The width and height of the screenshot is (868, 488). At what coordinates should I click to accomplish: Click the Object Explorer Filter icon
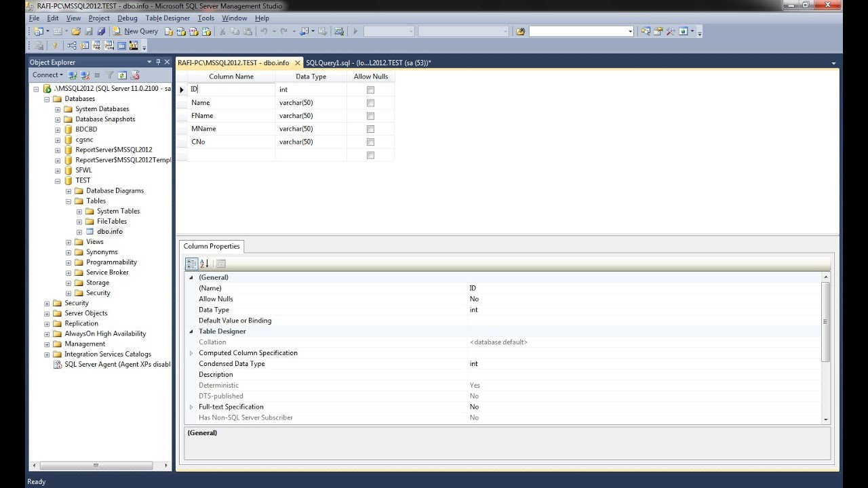(x=109, y=75)
